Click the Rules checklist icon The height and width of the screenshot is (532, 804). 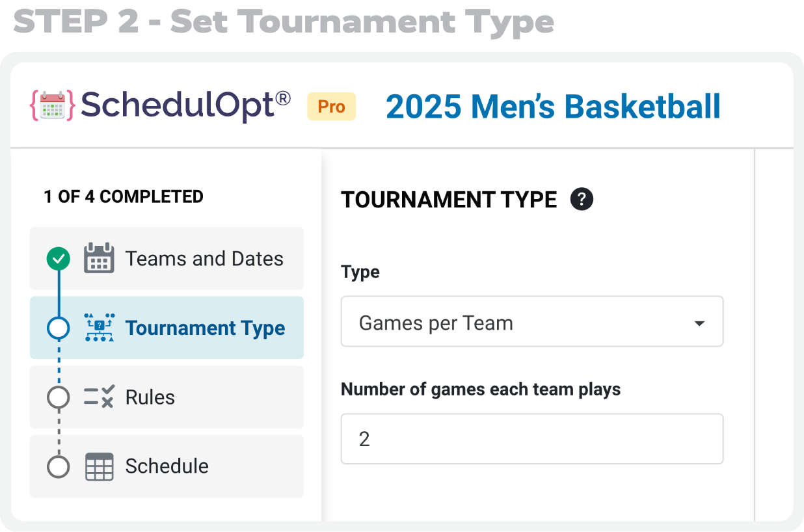point(99,397)
